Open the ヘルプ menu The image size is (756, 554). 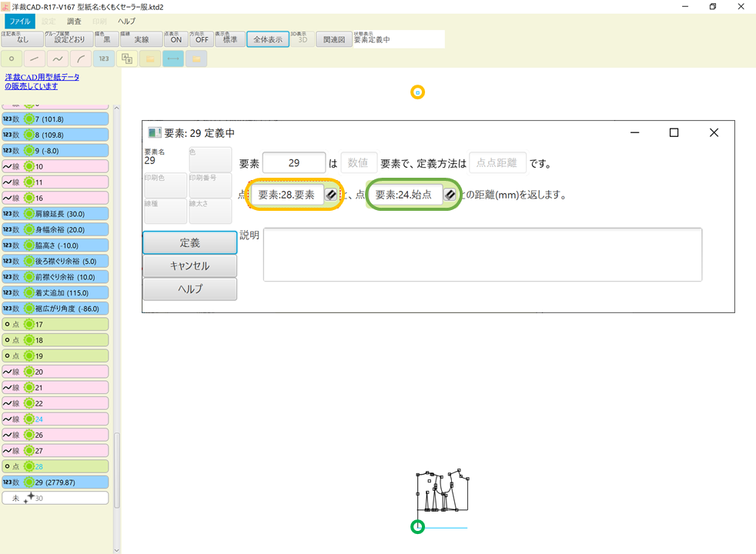(125, 21)
